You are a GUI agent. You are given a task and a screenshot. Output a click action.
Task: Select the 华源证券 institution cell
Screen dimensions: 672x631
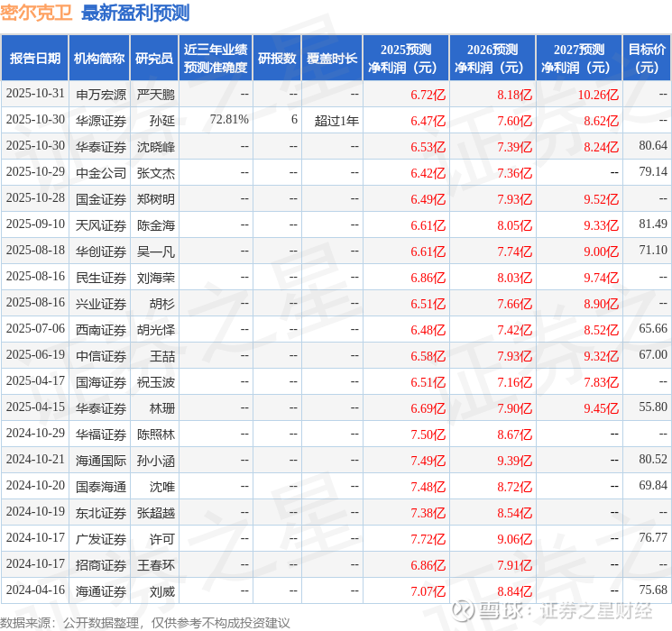pyautogui.click(x=101, y=121)
